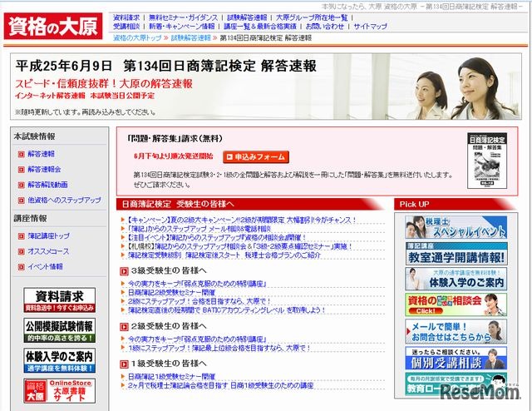
Task: Open 教育ローン Pick UP banner
Action: 456,384
